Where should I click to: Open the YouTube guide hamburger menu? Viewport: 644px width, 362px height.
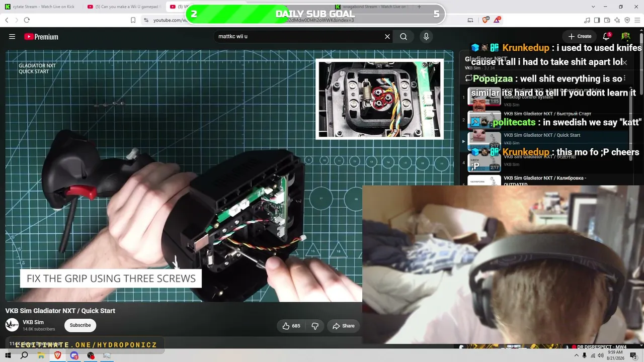(x=12, y=37)
